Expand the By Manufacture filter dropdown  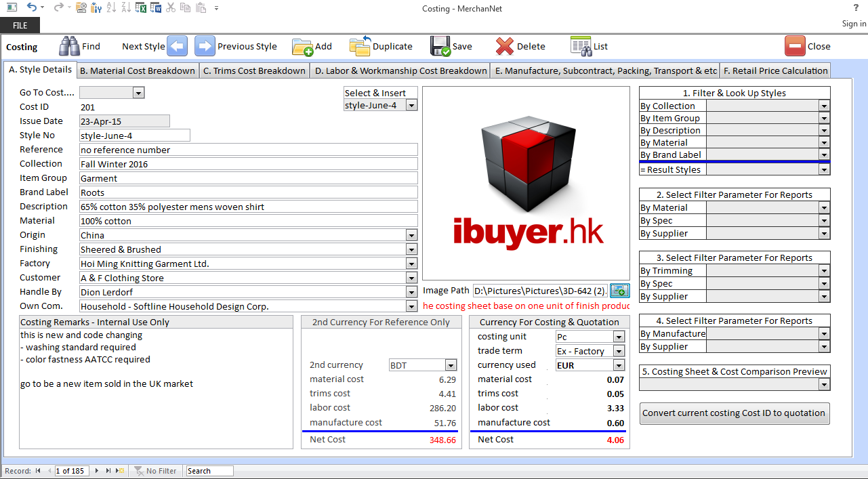click(x=824, y=334)
